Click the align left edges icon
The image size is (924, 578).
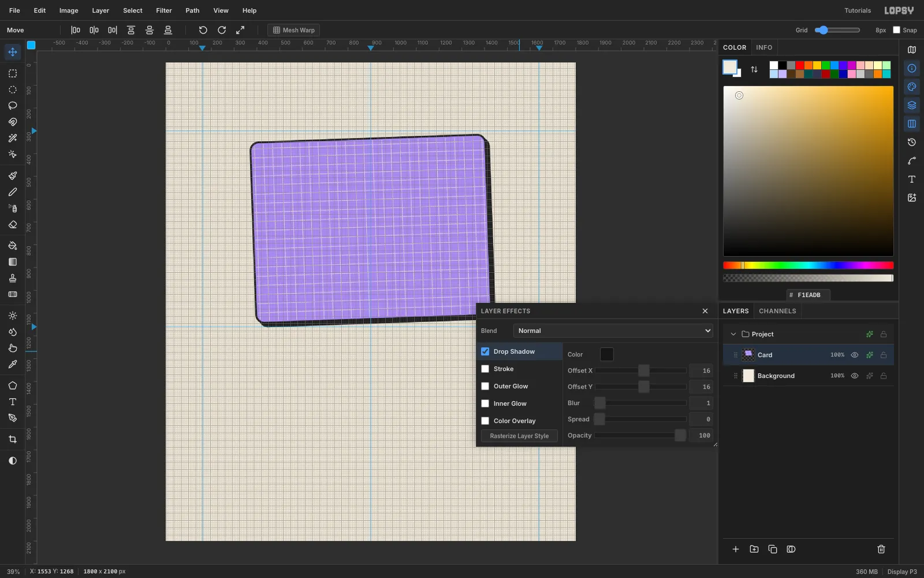pyautogui.click(x=76, y=30)
